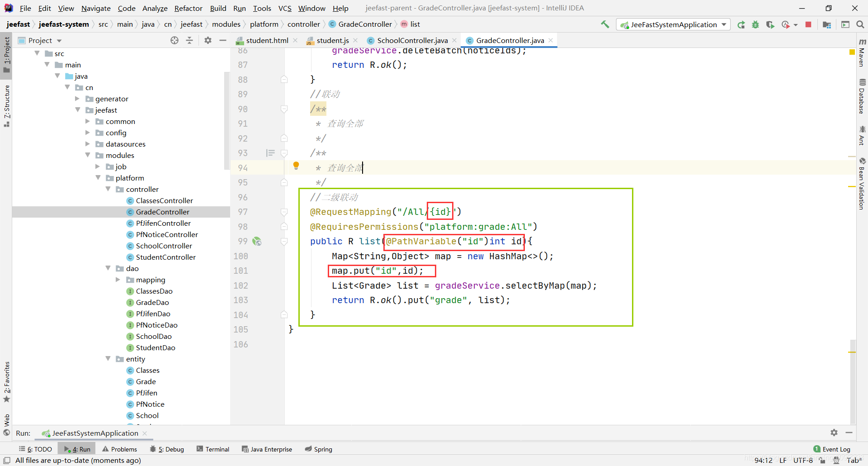Select StudentController in project tree
The height and width of the screenshot is (466, 868).
165,257
